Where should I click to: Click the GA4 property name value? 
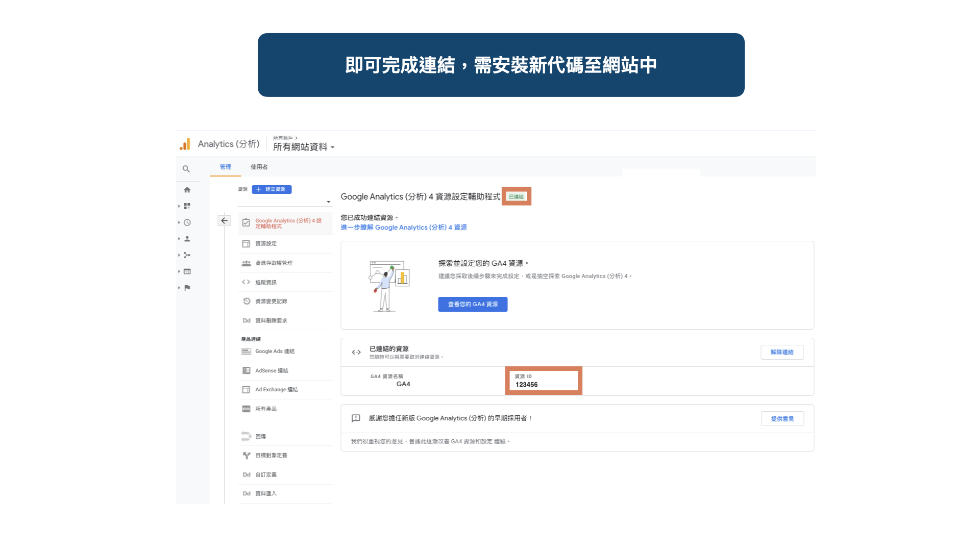coord(403,384)
